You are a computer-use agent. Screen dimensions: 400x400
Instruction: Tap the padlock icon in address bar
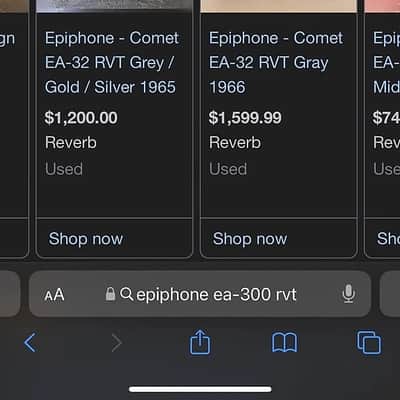[x=110, y=294]
